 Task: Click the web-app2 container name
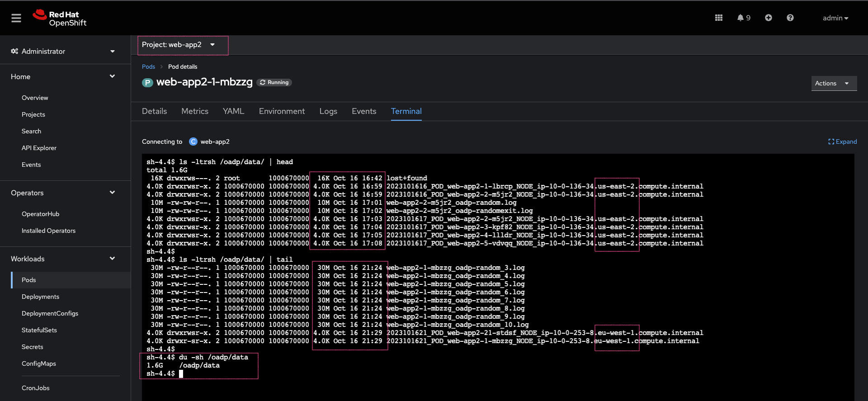[215, 142]
